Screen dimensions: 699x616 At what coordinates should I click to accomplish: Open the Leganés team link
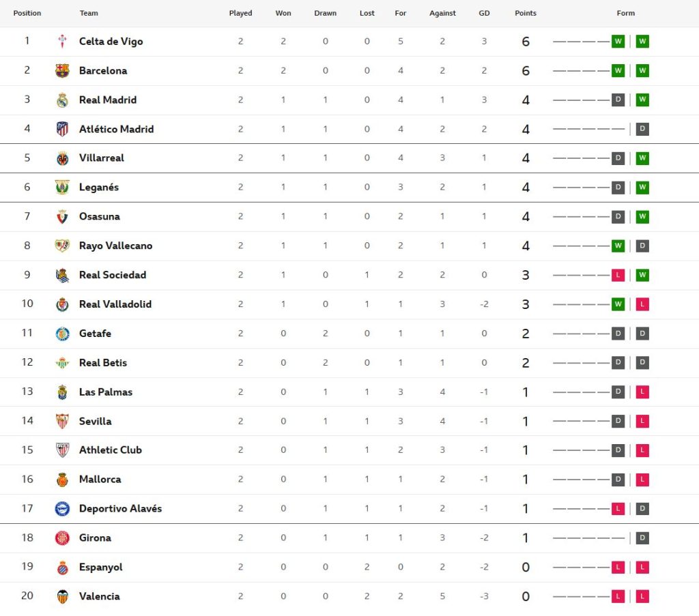coord(99,188)
